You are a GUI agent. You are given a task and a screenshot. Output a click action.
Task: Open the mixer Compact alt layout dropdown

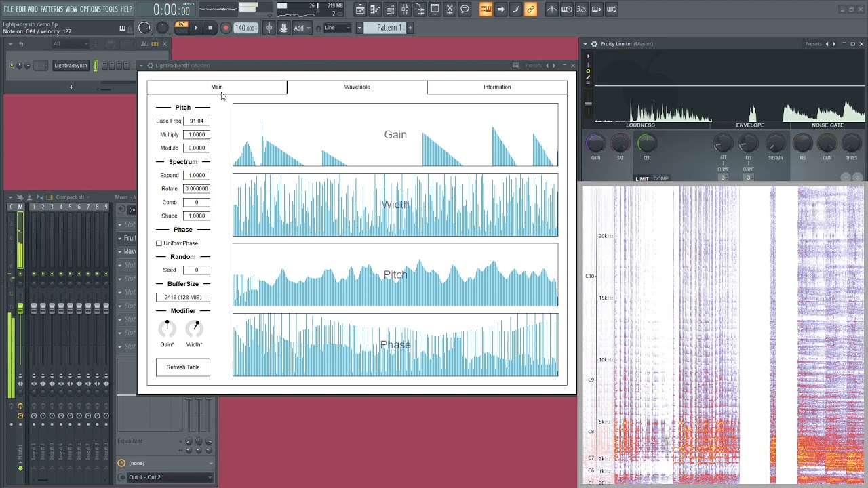(x=73, y=197)
